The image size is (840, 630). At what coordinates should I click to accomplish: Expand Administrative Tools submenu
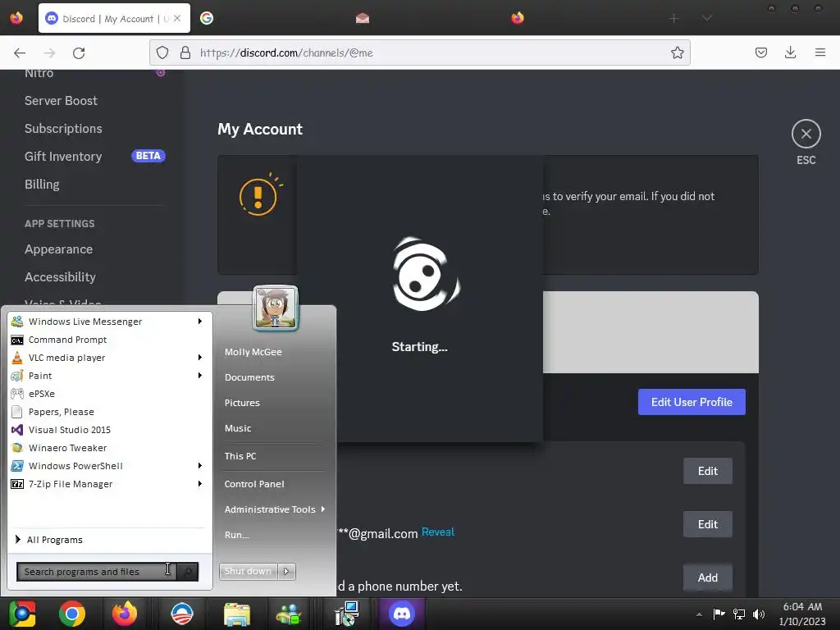click(275, 509)
